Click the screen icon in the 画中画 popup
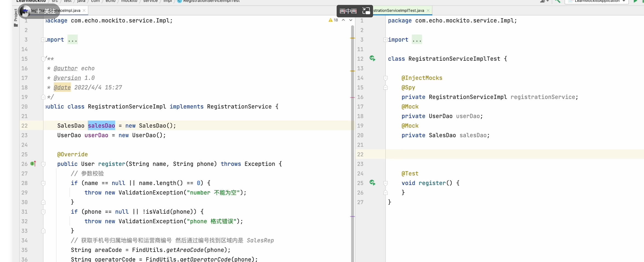 pyautogui.click(x=368, y=12)
